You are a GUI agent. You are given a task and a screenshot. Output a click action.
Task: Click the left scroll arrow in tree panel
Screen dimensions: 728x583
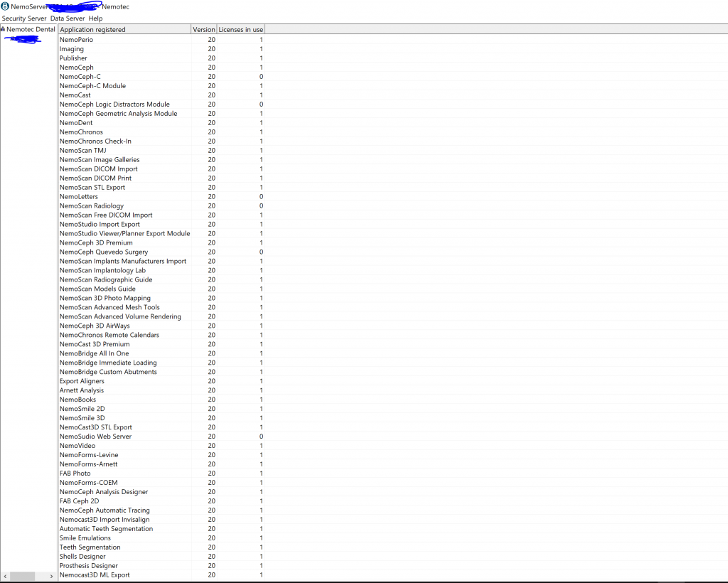tap(4, 576)
